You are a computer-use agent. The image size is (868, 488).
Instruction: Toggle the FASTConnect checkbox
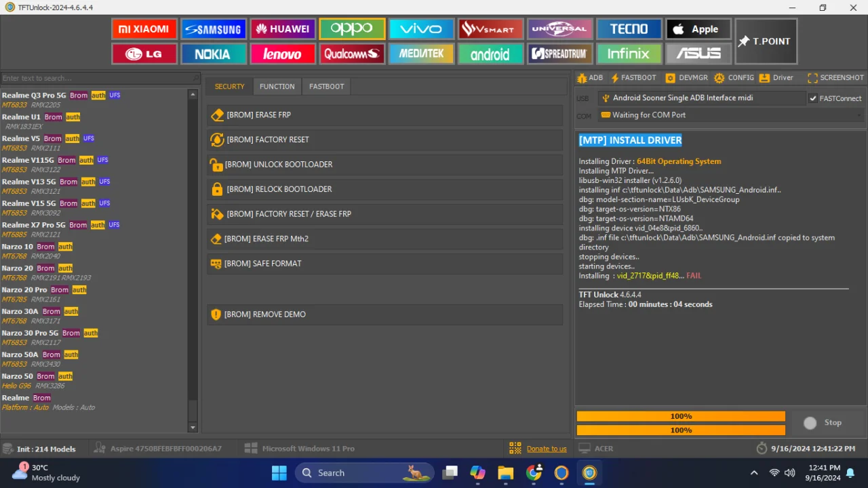click(x=813, y=98)
